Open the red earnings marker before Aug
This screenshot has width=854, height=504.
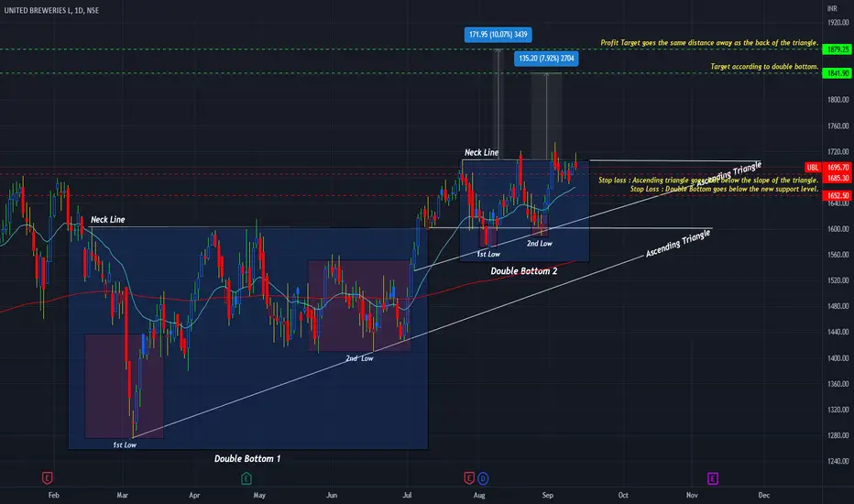coord(469,477)
